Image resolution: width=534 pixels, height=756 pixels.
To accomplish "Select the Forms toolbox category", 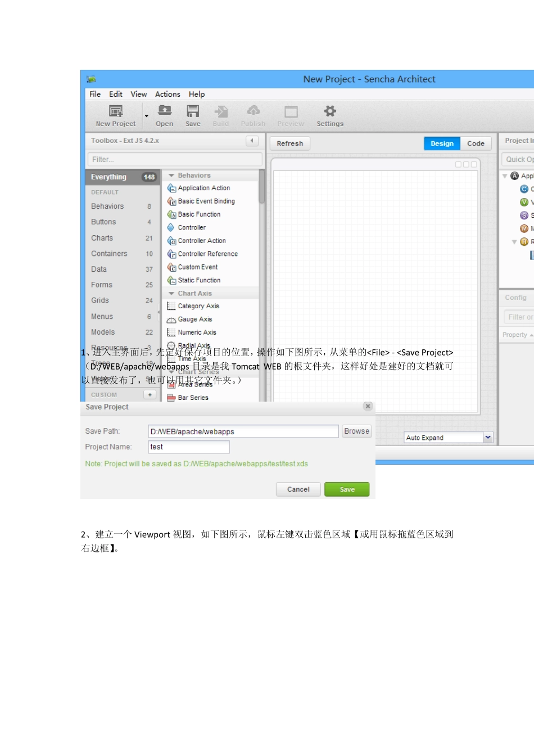I will [123, 285].
